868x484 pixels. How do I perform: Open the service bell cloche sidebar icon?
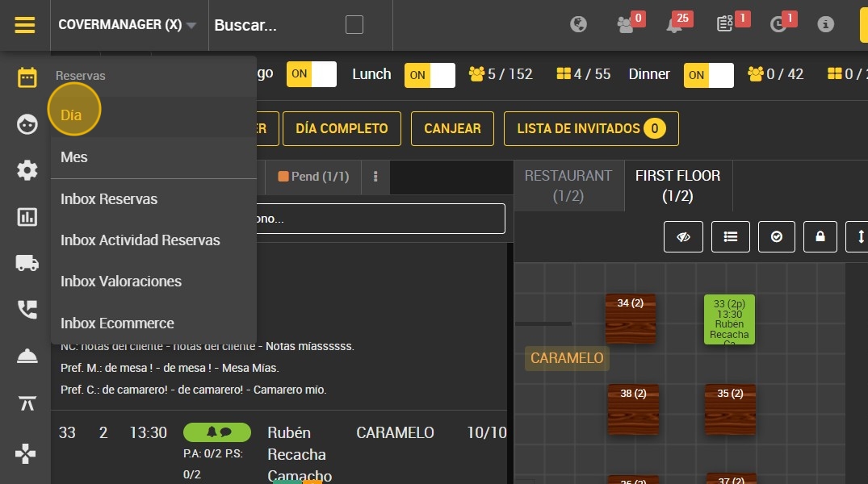tap(27, 357)
